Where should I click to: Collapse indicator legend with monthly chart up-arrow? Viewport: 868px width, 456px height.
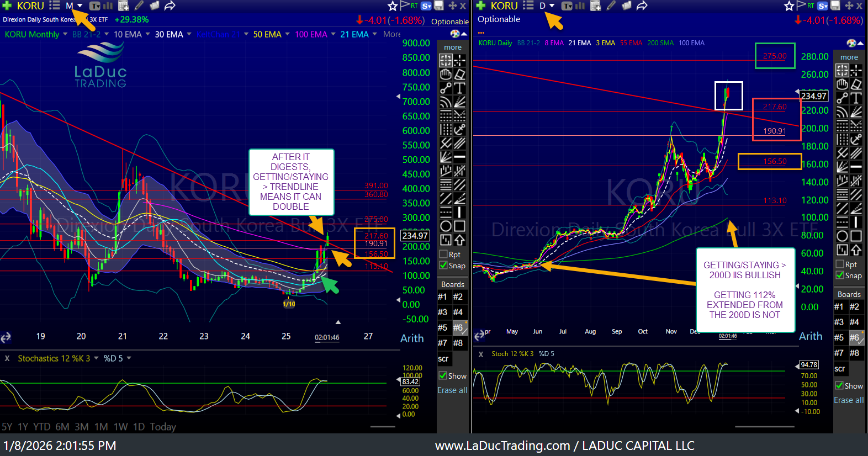tap(464, 34)
